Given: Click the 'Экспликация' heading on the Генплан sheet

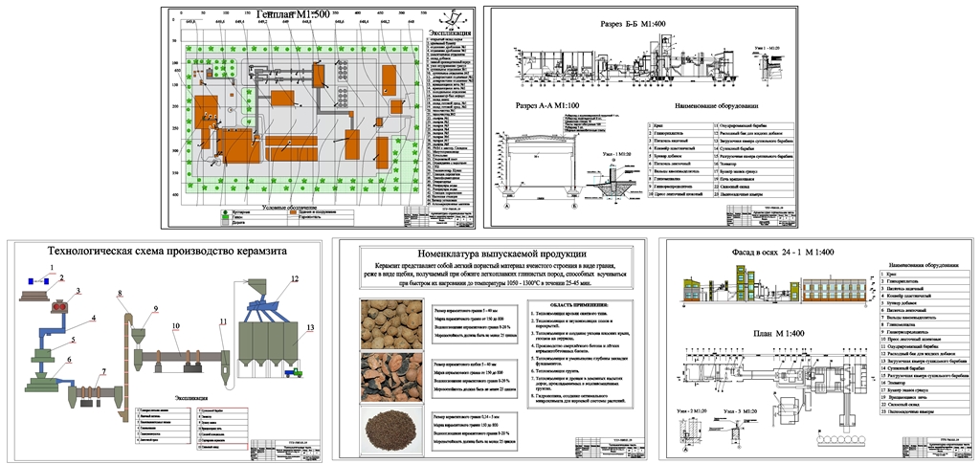Looking at the screenshot, I should (x=449, y=33).
